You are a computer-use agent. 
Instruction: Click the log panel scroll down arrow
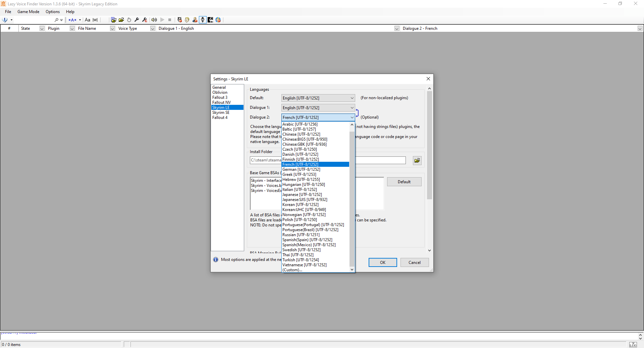(640, 339)
